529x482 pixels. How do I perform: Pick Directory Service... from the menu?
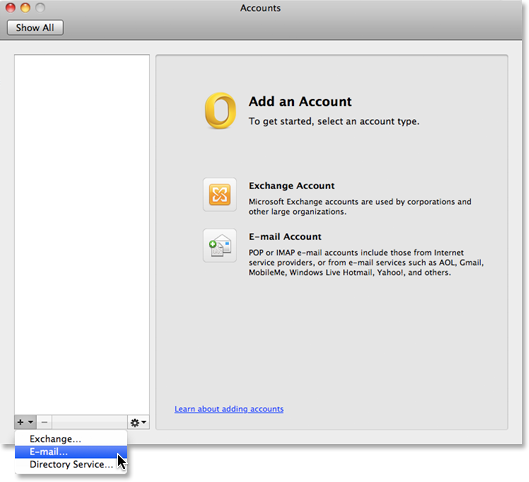(71, 464)
